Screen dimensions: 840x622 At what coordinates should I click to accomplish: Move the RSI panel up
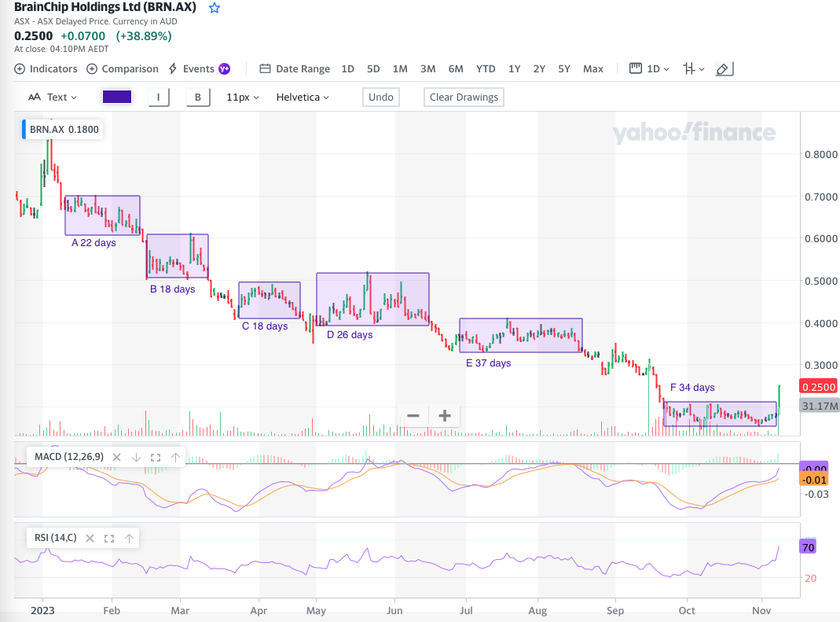click(x=129, y=538)
